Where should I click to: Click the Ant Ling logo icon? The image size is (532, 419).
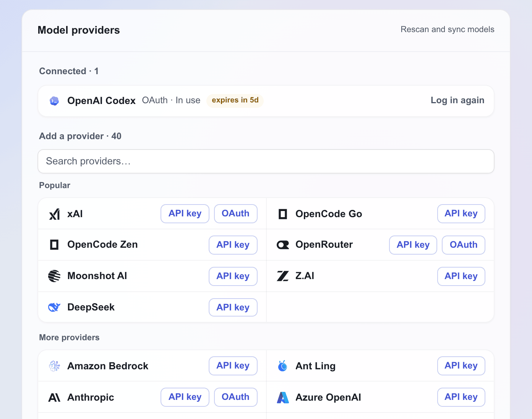(x=283, y=366)
